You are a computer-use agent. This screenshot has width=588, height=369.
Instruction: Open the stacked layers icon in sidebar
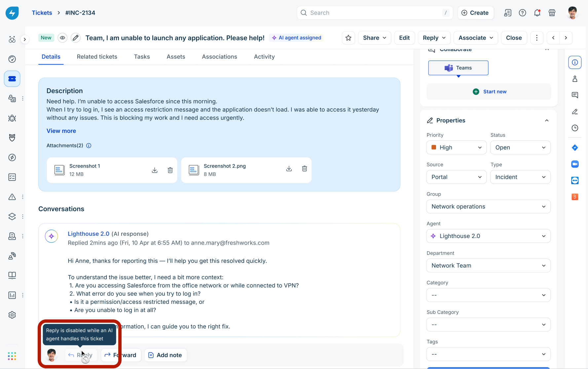click(12, 217)
